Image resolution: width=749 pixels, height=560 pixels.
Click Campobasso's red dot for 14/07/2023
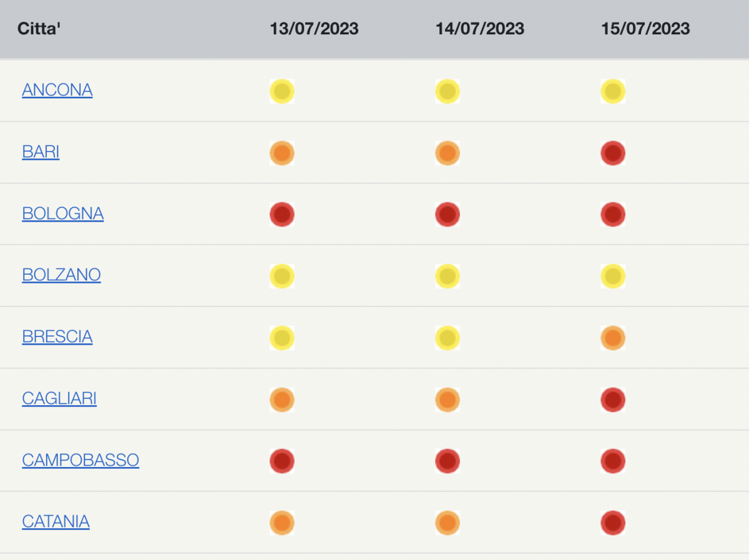coord(448,461)
